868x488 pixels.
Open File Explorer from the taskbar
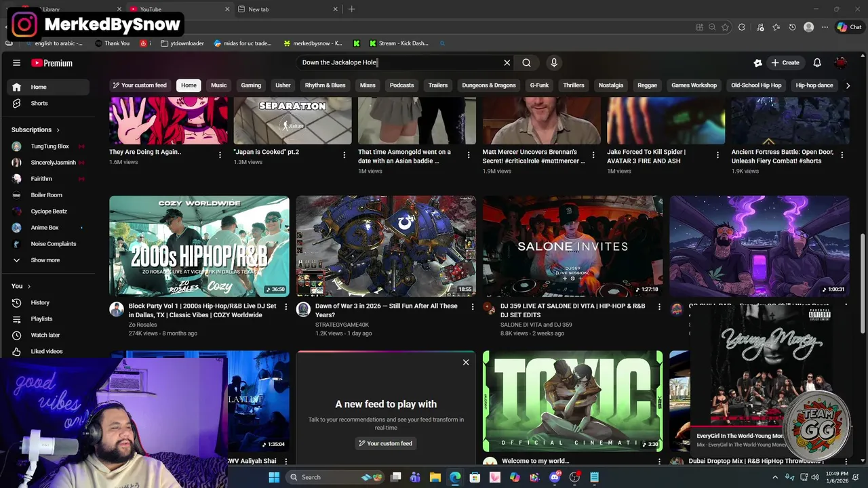pos(435,477)
